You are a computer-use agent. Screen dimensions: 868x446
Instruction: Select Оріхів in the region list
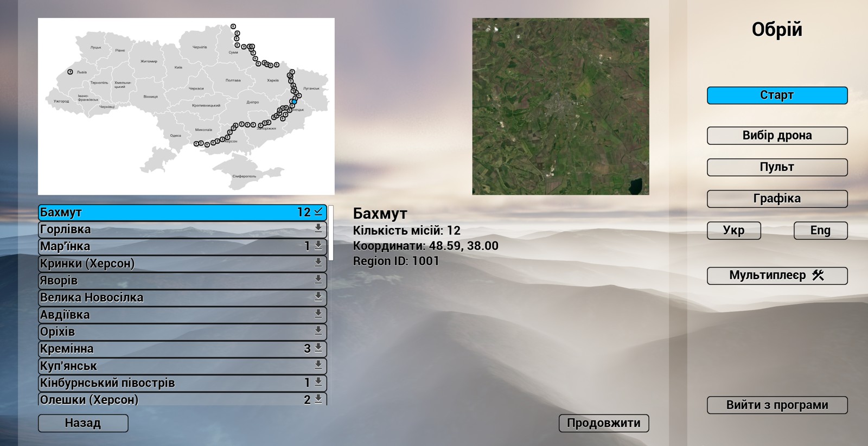point(163,332)
